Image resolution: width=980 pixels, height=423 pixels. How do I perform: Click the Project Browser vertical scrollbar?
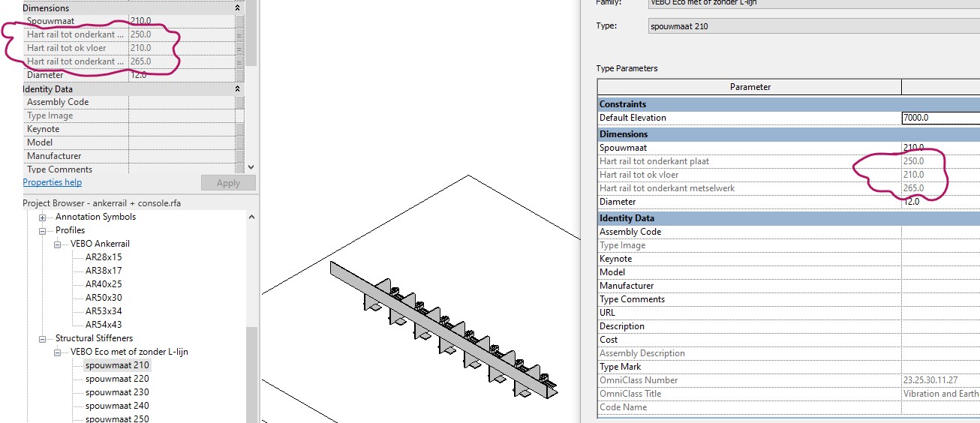click(x=252, y=375)
